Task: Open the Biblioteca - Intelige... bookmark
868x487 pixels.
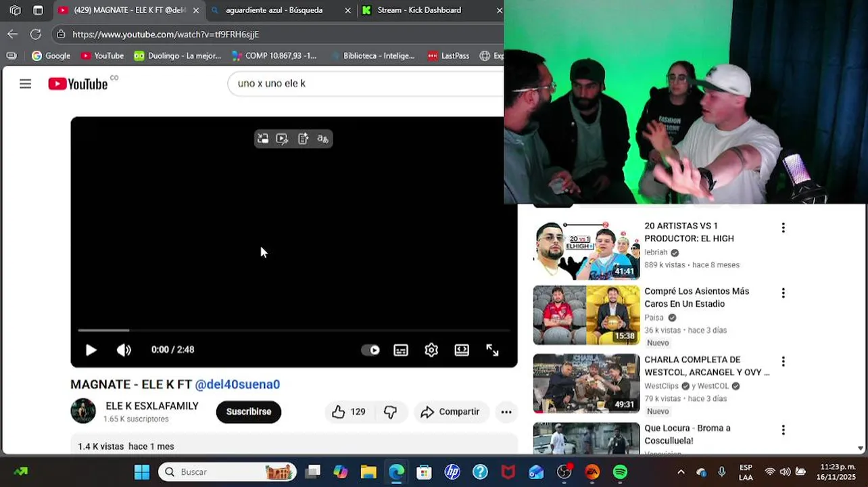Action: [372, 55]
